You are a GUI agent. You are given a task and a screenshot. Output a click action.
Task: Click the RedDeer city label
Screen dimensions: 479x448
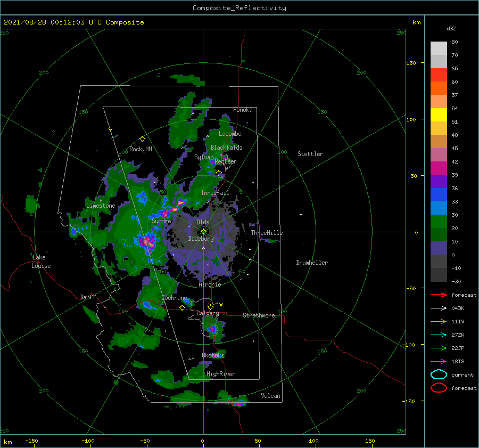(226, 161)
